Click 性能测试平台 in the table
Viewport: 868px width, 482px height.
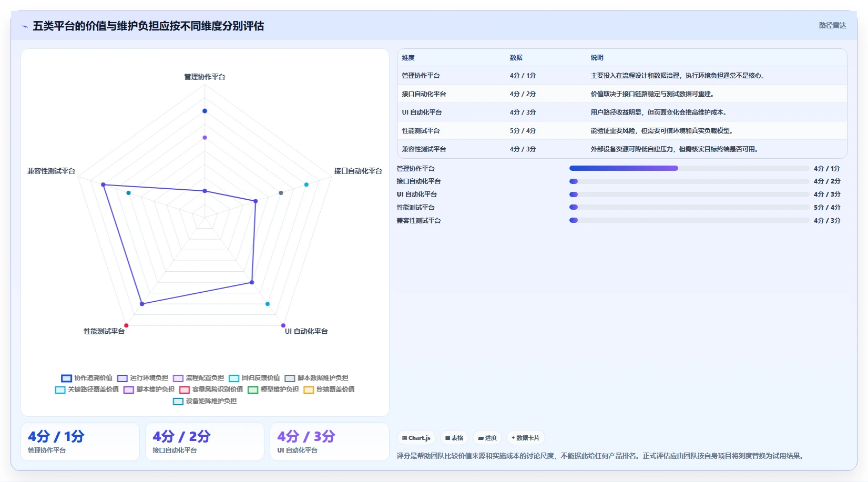(x=421, y=131)
